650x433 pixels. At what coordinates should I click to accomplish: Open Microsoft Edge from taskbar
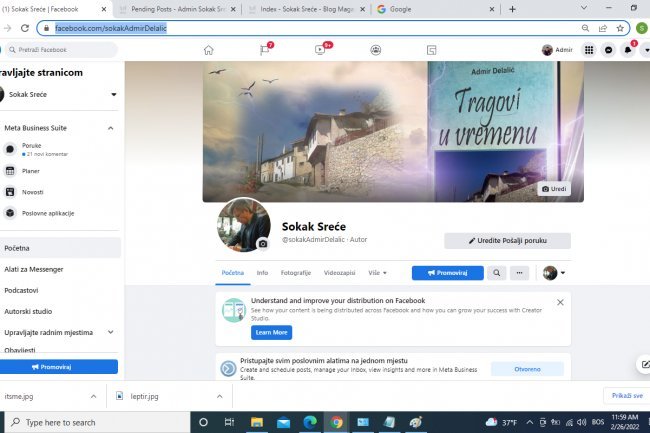click(310, 422)
